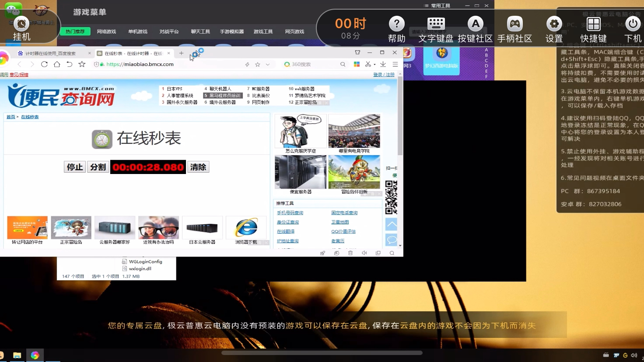Select the 热门推荐 game menu tab
Viewport: 644px width, 362px height.
[75, 31]
